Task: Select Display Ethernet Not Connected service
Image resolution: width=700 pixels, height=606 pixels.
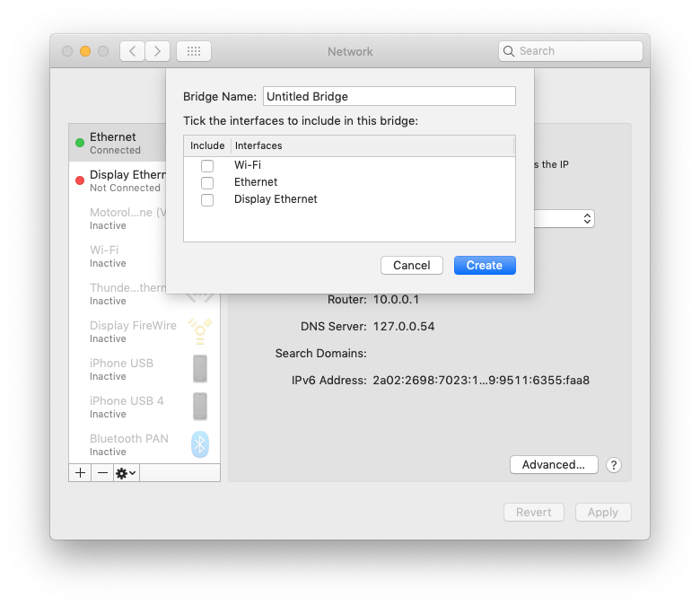Action: click(x=118, y=180)
